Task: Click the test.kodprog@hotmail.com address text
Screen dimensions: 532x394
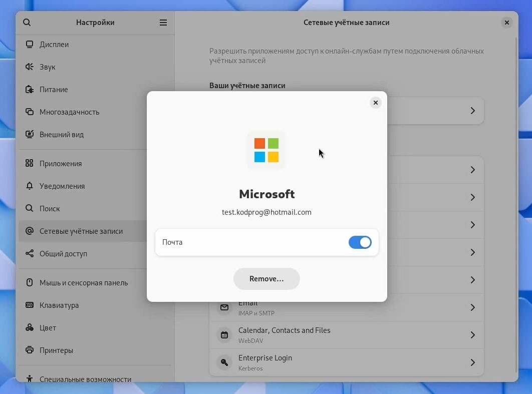Action: coord(267,212)
